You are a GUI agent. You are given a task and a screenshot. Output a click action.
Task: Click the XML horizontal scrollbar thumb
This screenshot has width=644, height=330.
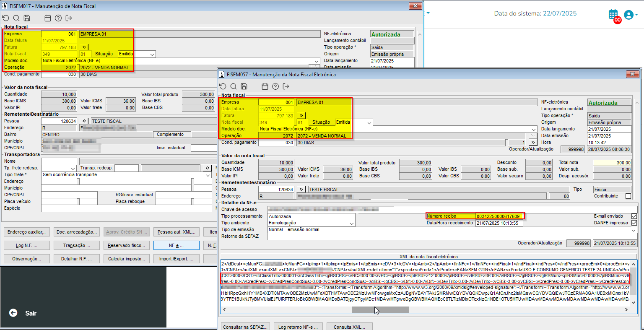pyautogui.click(x=380, y=309)
